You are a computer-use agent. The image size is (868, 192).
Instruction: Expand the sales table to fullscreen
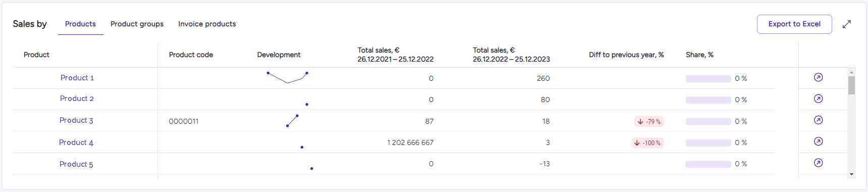[x=847, y=24]
